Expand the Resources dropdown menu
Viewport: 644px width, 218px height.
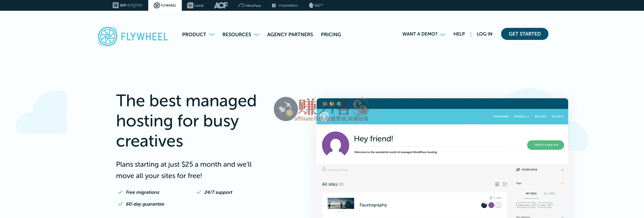tap(240, 35)
